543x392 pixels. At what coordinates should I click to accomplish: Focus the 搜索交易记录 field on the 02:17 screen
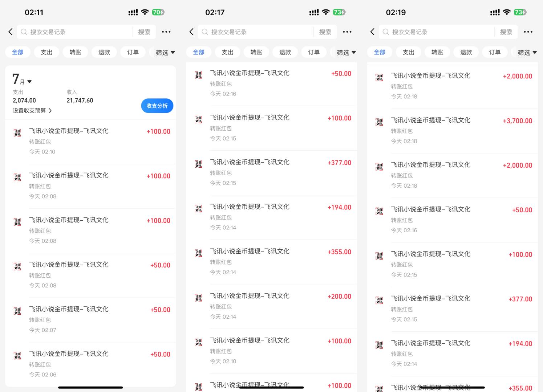coord(255,32)
